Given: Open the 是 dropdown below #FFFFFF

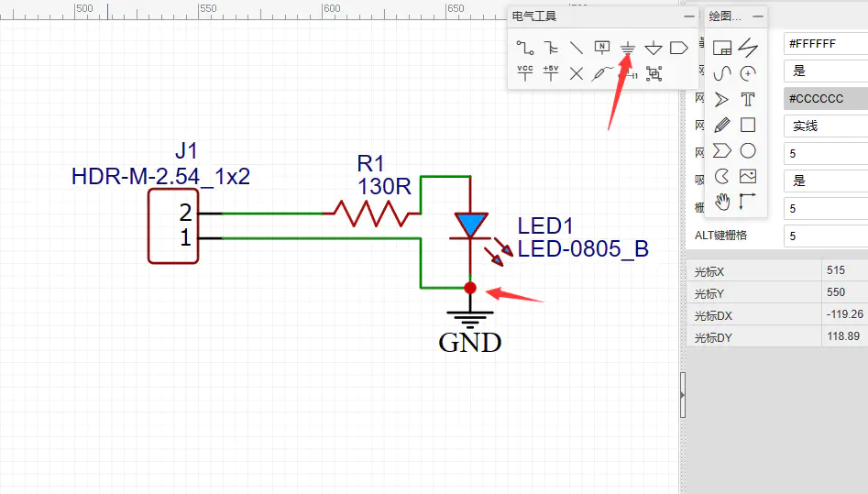Looking at the screenshot, I should click(x=825, y=71).
